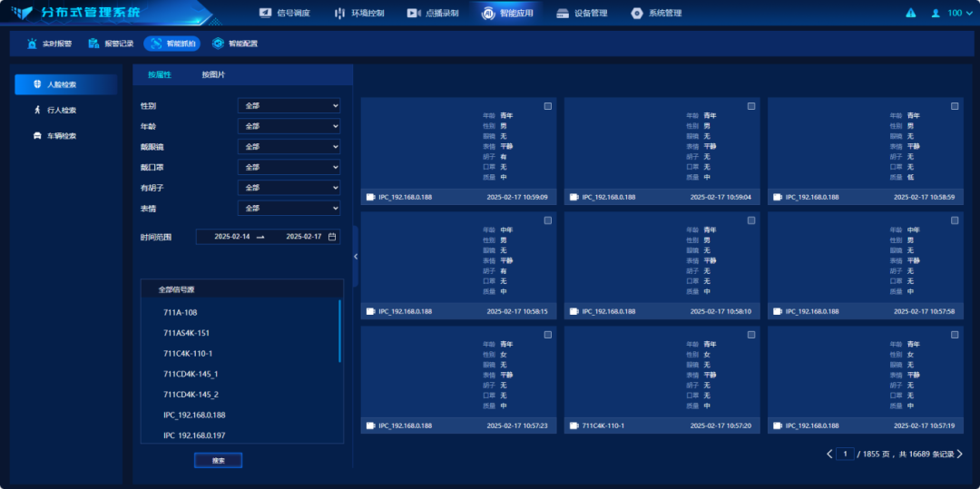Check the first capture card's checkbox
This screenshot has height=489, width=980.
pos(548,106)
